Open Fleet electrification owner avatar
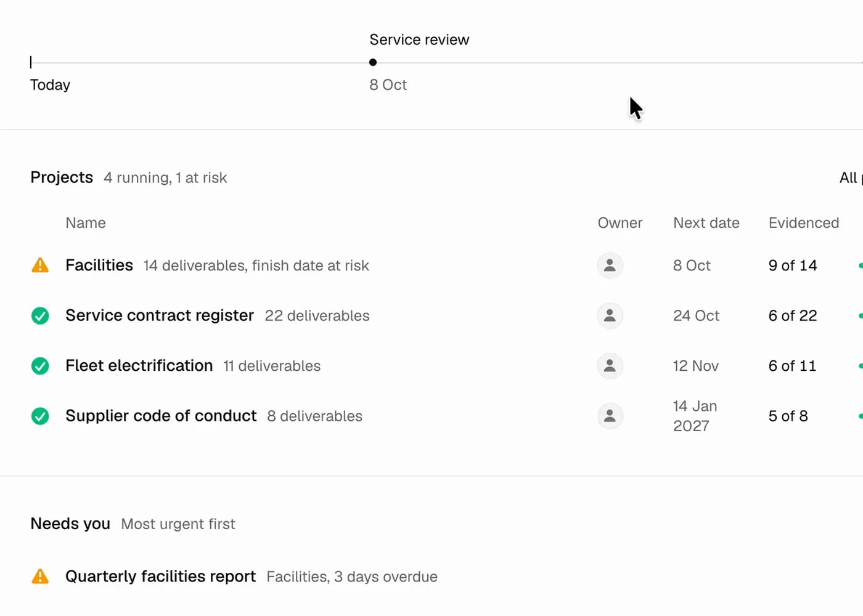The image size is (863, 616). pos(610,366)
